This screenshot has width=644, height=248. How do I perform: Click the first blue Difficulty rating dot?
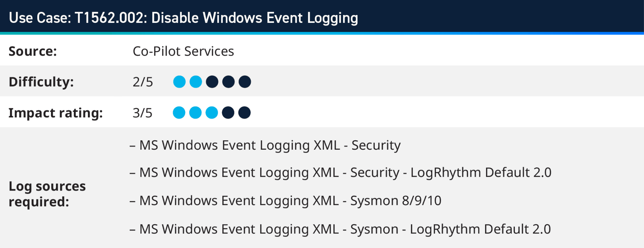[x=179, y=82]
